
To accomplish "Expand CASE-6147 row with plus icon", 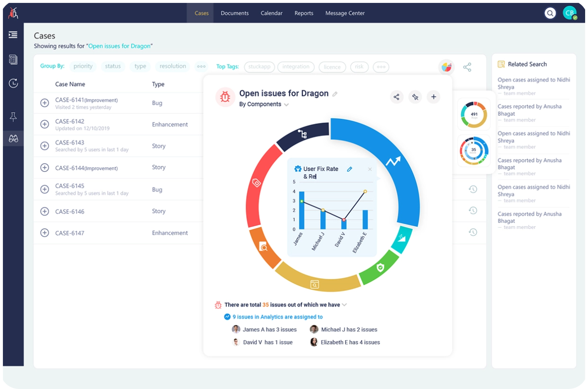I will click(45, 233).
